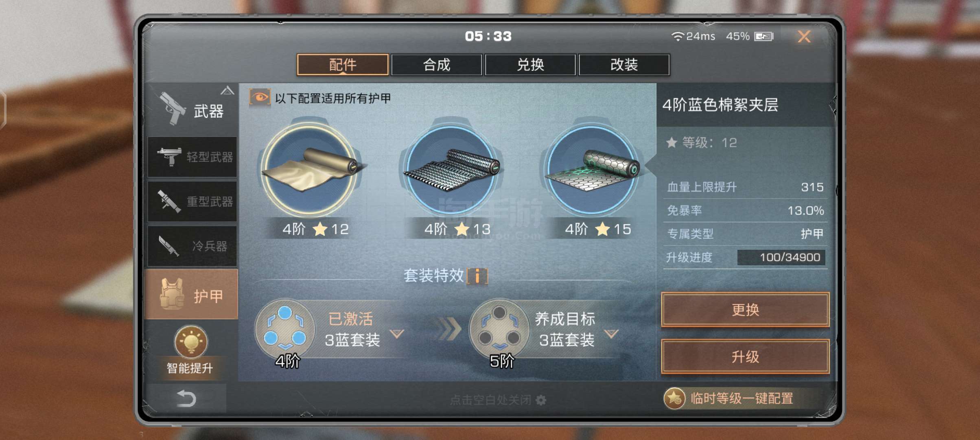This screenshot has width=980, height=440.
Task: Click the 更换 button
Action: point(745,310)
